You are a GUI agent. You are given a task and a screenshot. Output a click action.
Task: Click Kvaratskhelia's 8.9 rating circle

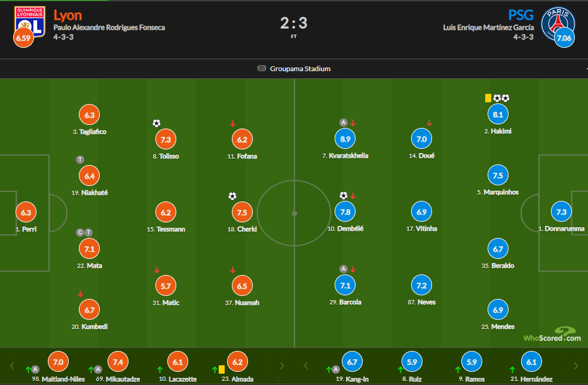click(x=345, y=139)
